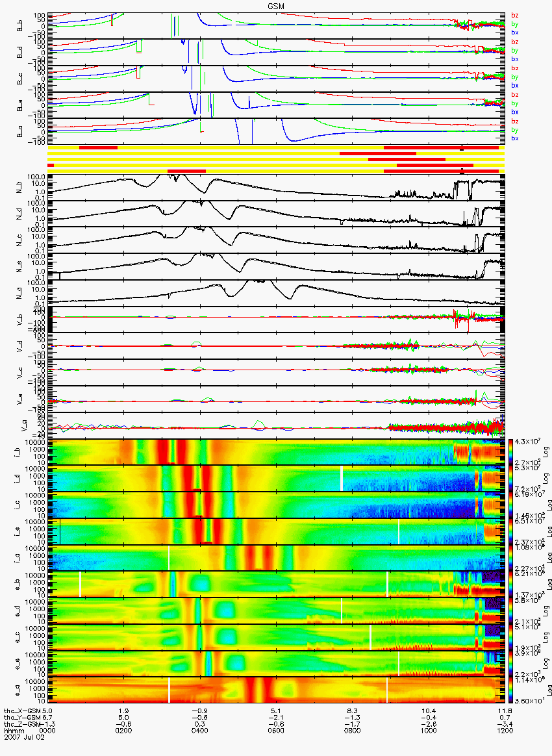Click the N_b axis label
The width and height of the screenshot is (552, 756).
coord(19,188)
